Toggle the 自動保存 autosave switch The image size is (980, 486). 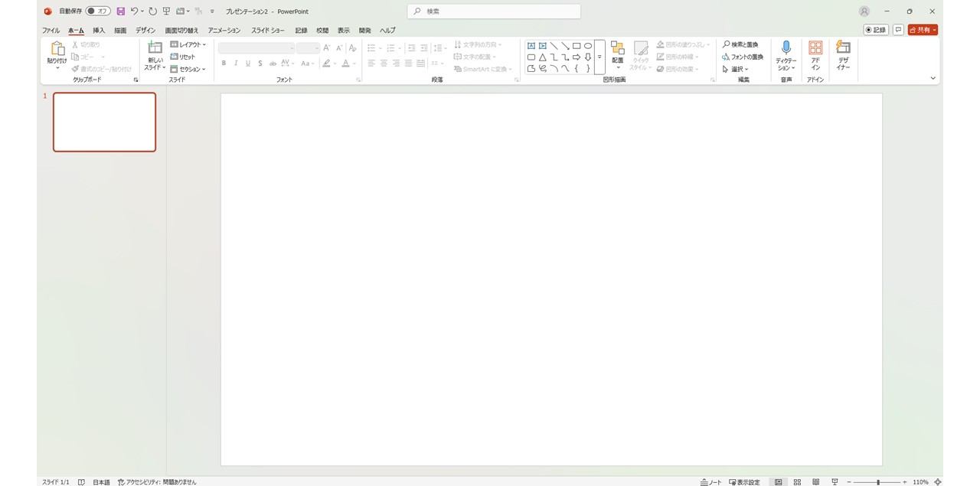pos(98,11)
